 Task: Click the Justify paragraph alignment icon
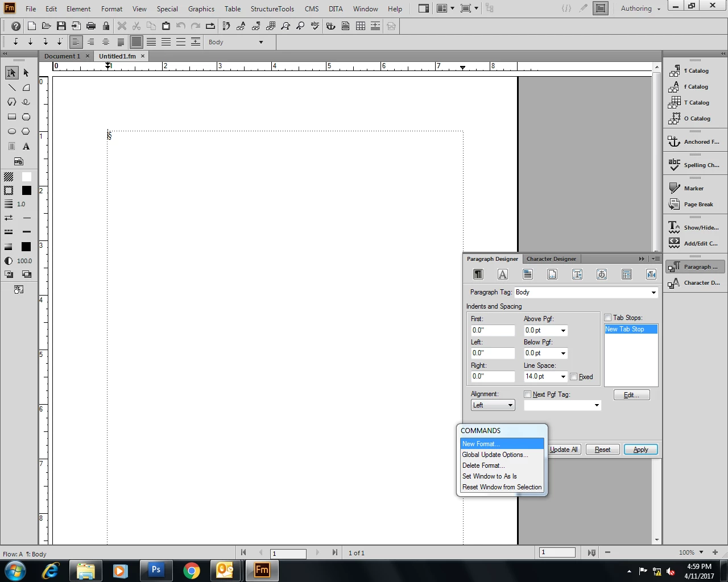pyautogui.click(x=121, y=42)
